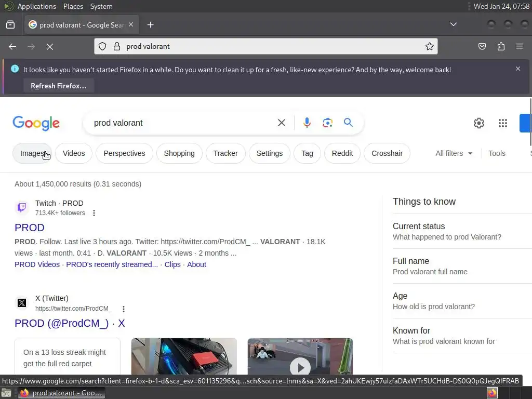This screenshot has height=399, width=532.
Task: Open the About sitelink
Action: (196, 264)
